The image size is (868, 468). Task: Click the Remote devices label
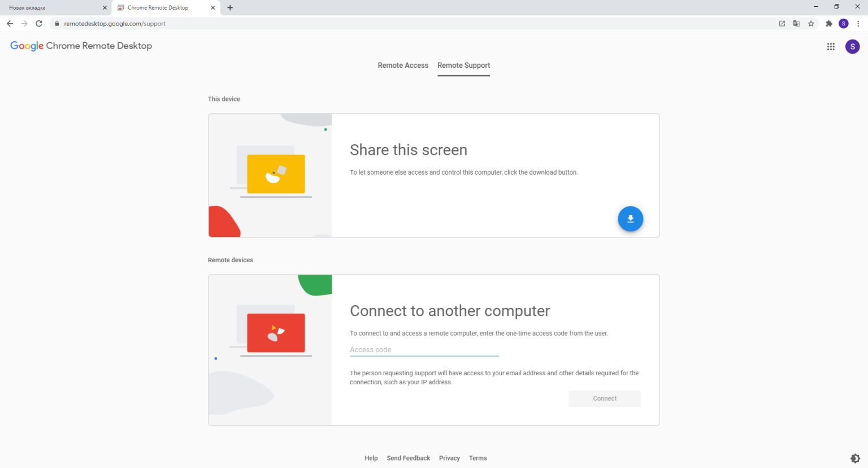click(x=231, y=260)
